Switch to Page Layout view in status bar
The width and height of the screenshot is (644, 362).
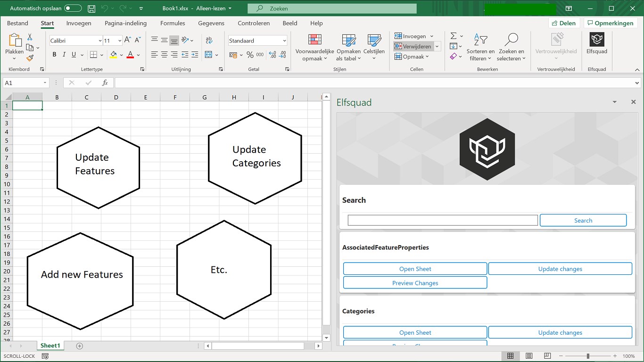pos(529,356)
